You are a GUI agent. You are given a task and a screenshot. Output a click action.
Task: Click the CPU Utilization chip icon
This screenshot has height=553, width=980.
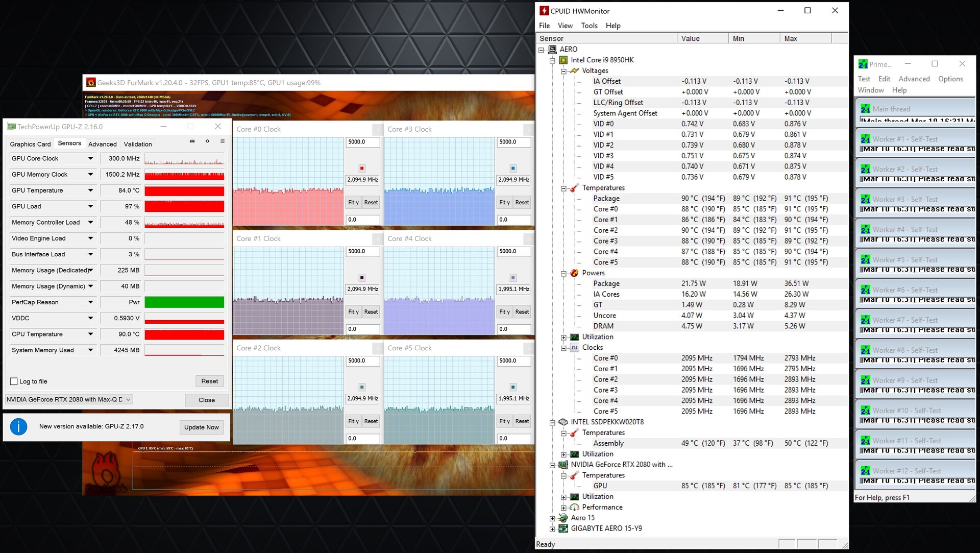point(574,337)
